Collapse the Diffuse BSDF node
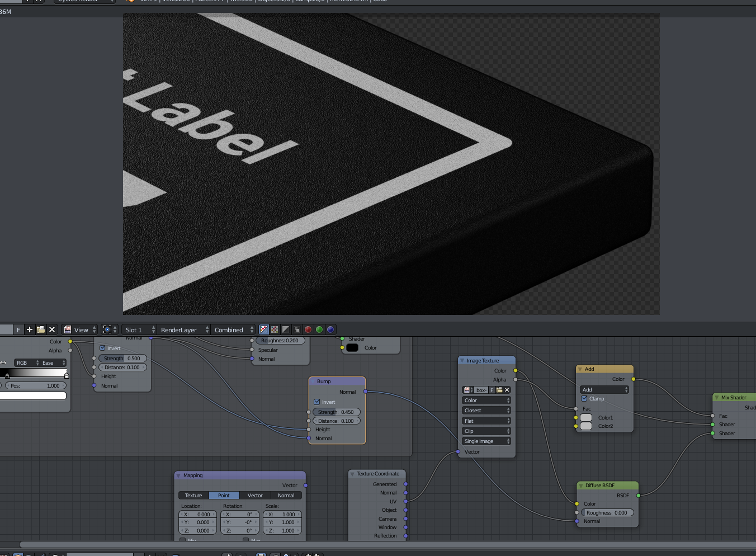Screen dimensions: 756x556 (x=581, y=486)
